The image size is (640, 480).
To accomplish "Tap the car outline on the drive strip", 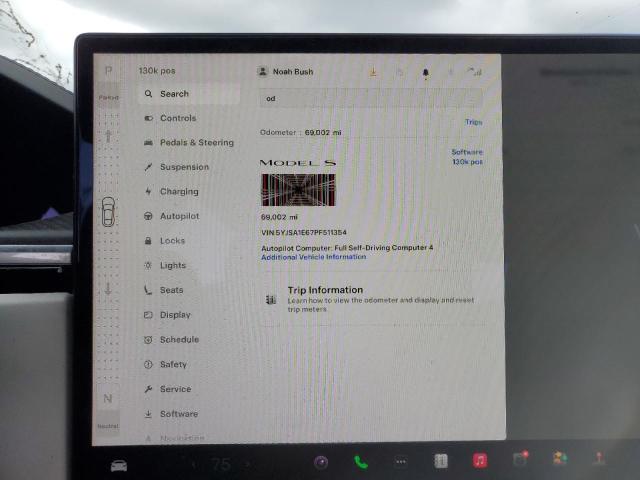I will click(x=108, y=212).
